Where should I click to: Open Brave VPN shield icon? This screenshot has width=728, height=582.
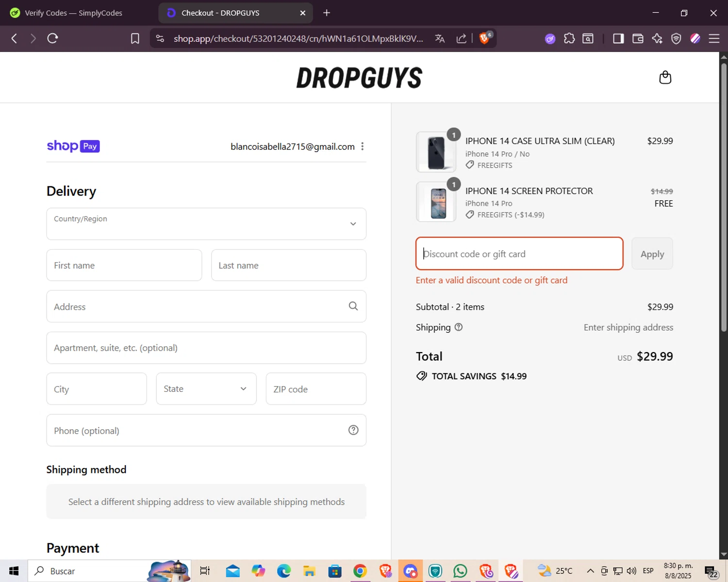pyautogui.click(x=676, y=39)
